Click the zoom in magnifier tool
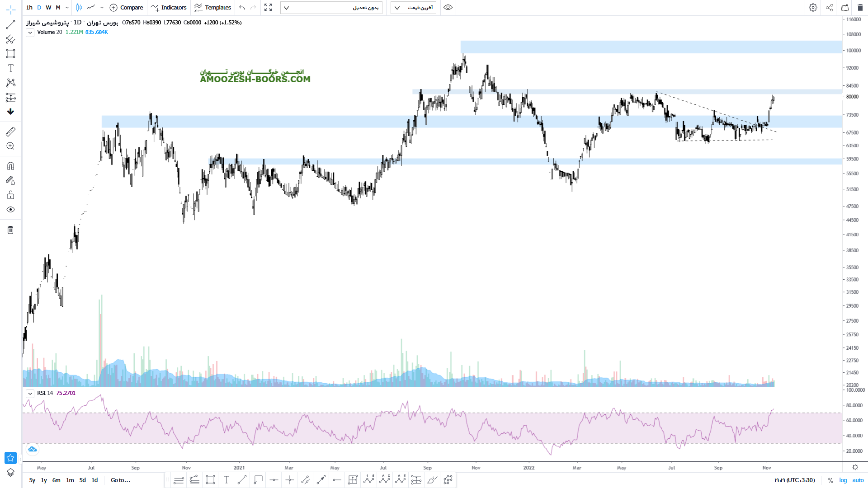This screenshot has height=488, width=868. coord(10,146)
